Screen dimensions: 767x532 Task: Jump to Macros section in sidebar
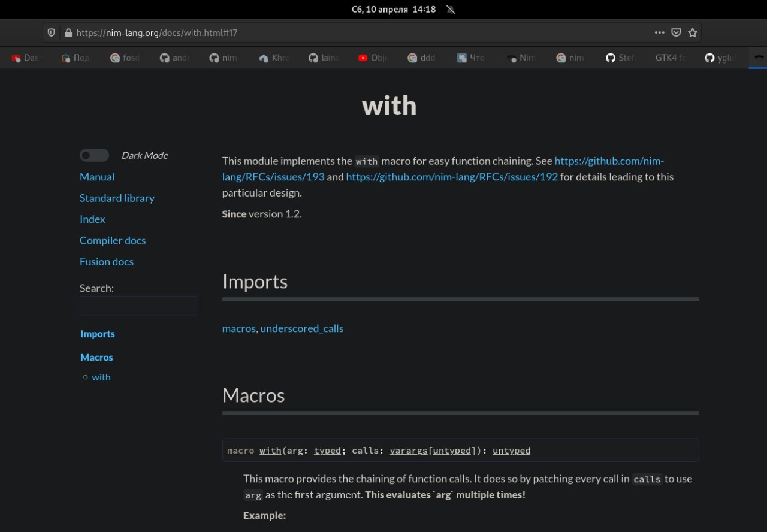[96, 357]
